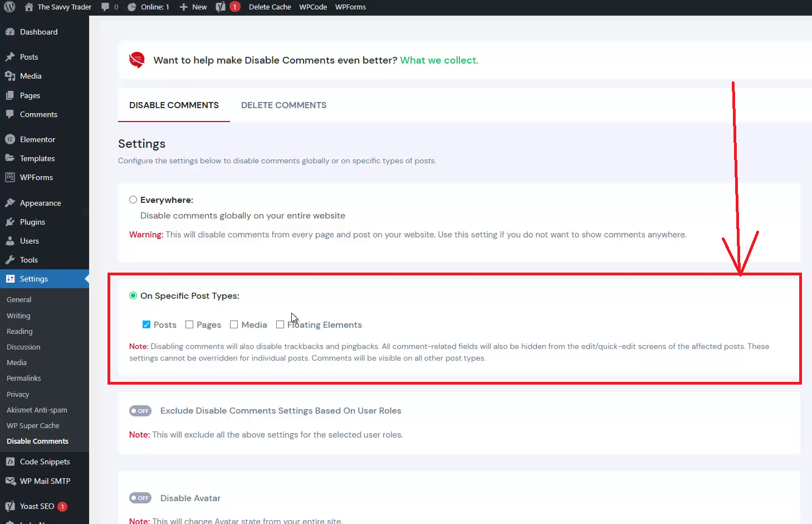This screenshot has height=524, width=812.
Task: Toggle Exclude Settings Based On User Roles
Action: click(140, 411)
